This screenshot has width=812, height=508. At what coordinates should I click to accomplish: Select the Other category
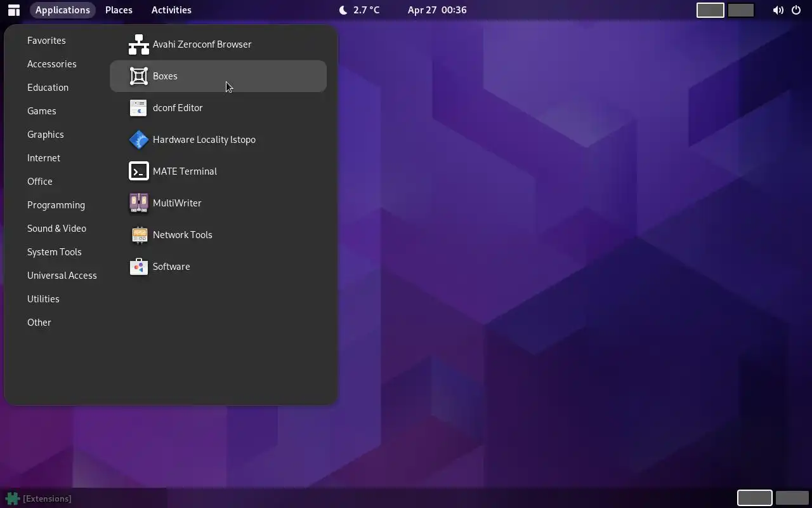39,323
